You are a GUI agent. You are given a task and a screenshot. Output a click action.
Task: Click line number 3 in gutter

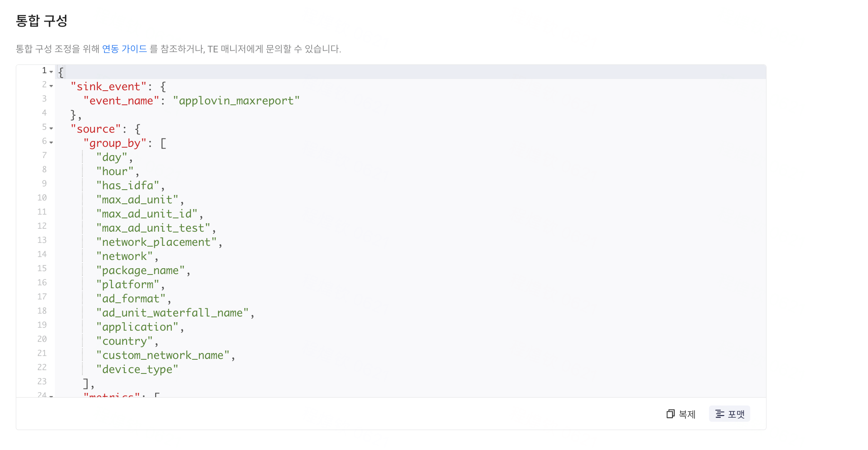44,99
